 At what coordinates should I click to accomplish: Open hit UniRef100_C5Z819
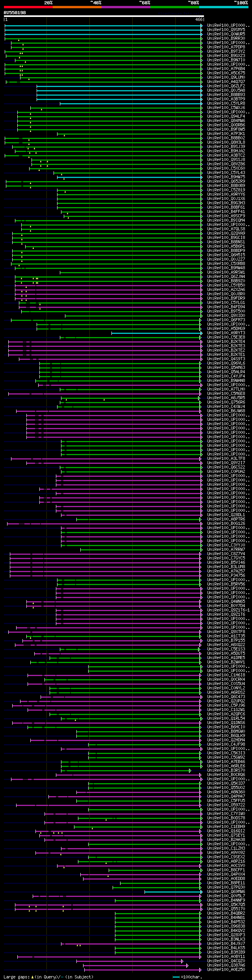[226, 190]
